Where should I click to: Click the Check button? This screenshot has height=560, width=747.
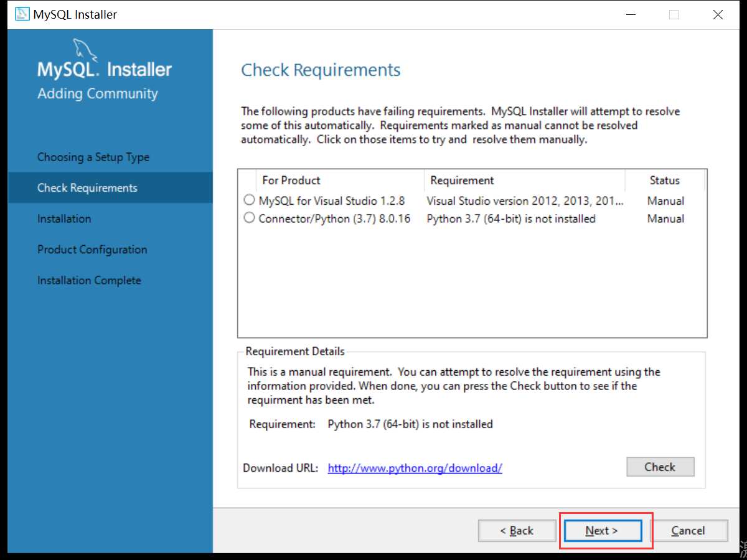[x=660, y=467]
